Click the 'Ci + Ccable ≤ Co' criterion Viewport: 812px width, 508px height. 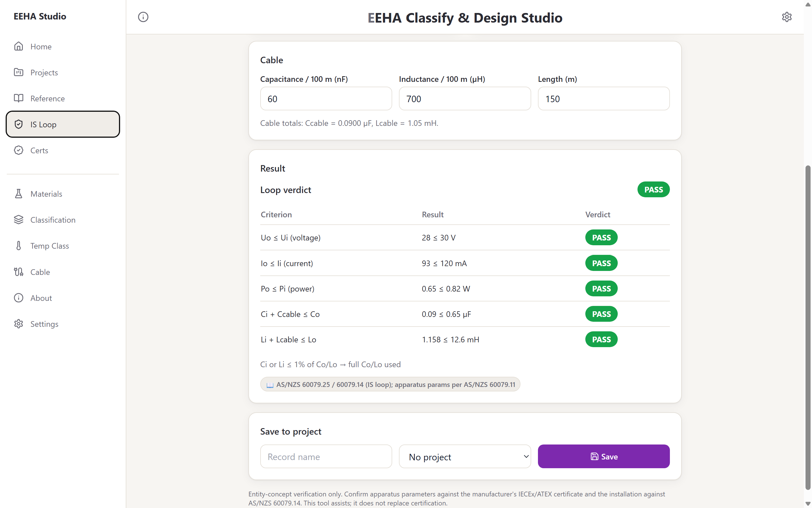pos(290,314)
